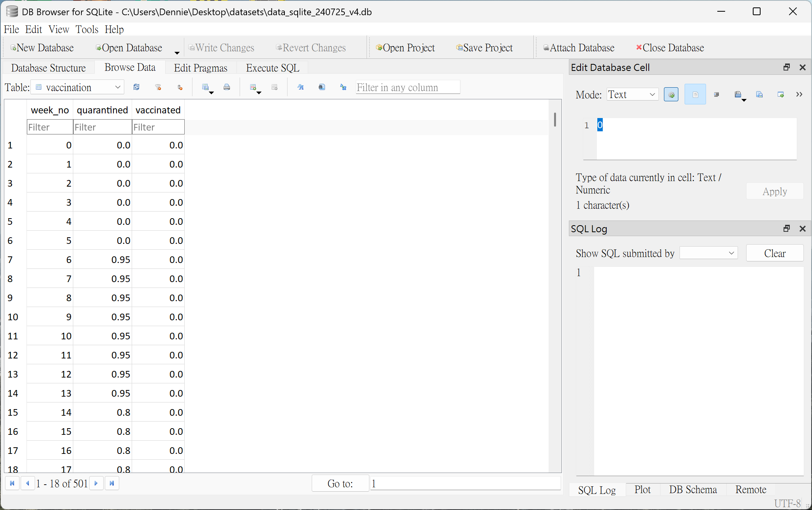The image size is (812, 510).
Task: Open the Tools menu
Action: pyautogui.click(x=86, y=30)
